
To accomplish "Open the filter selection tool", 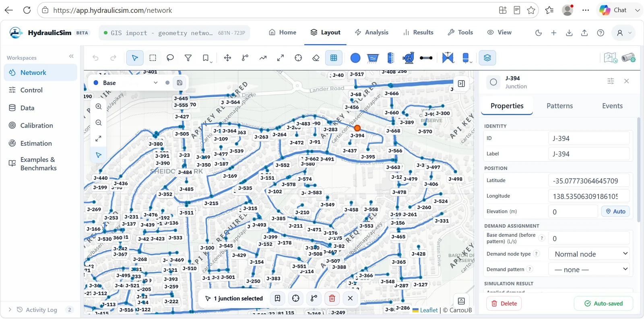I will coord(188,58).
